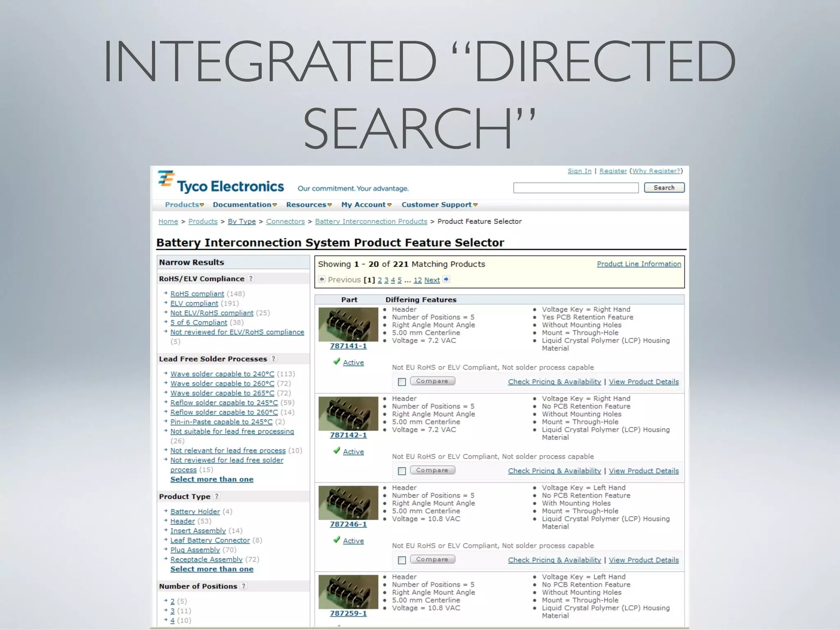Viewport: 840px width, 630px height.
Task: Filter by Reflow solder capable to 260°C
Action: coord(224,412)
